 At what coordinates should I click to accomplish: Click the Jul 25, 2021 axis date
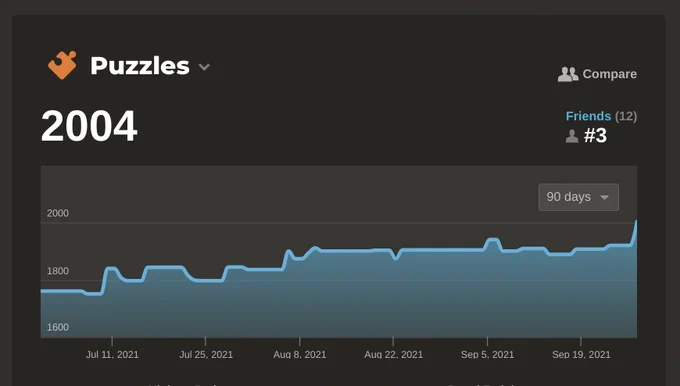206,354
